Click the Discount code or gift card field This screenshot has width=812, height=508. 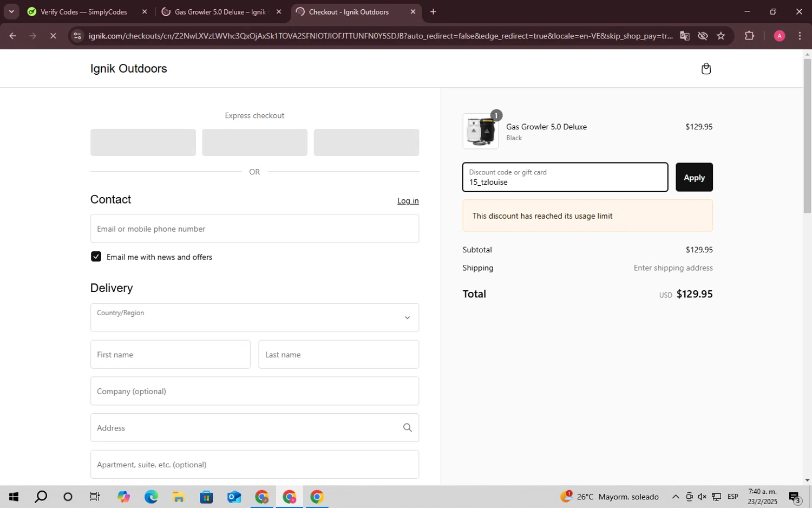(x=565, y=177)
